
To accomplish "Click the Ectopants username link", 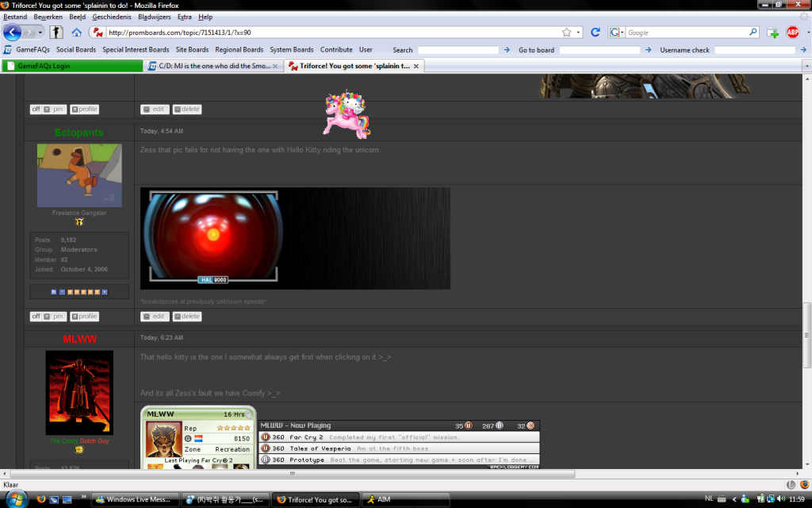I will click(x=79, y=133).
